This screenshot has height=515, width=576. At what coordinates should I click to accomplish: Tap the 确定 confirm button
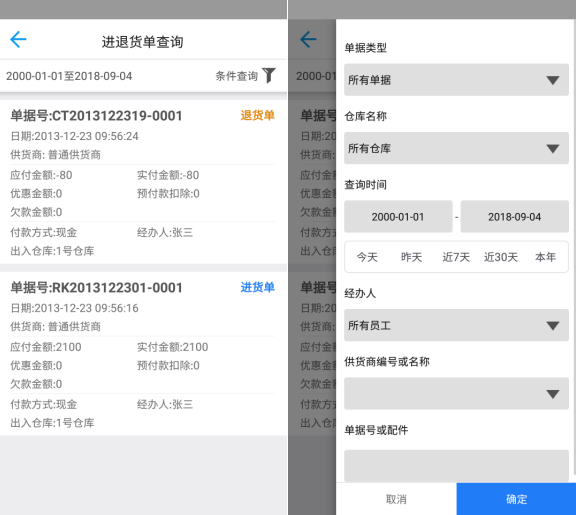[516, 499]
